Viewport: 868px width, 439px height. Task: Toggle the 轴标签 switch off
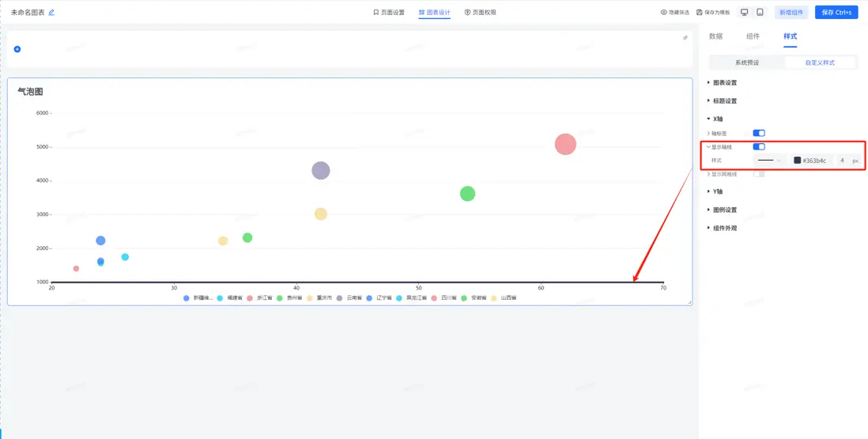tap(759, 134)
